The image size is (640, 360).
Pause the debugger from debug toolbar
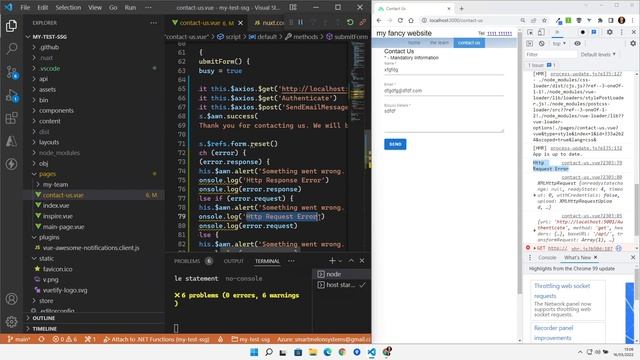[x=300, y=22]
